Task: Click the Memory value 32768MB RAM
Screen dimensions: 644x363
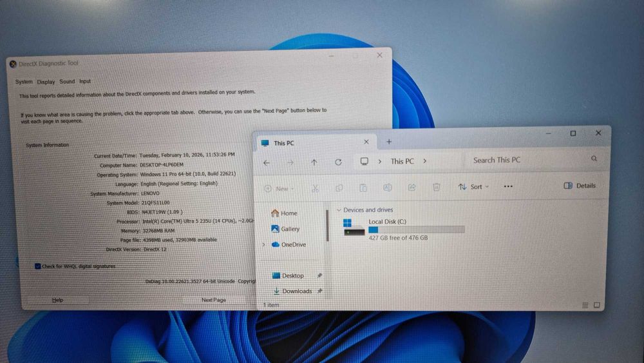Action: (158, 231)
